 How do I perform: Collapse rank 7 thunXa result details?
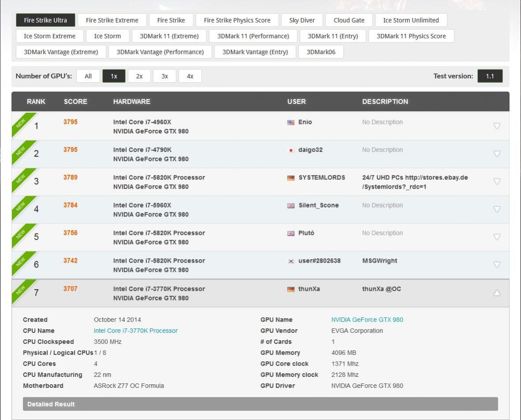497,293
